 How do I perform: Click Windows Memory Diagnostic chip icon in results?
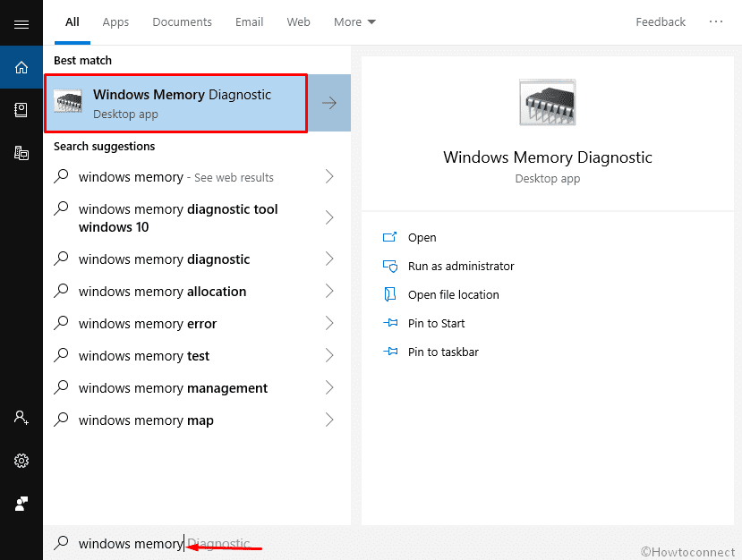click(68, 101)
